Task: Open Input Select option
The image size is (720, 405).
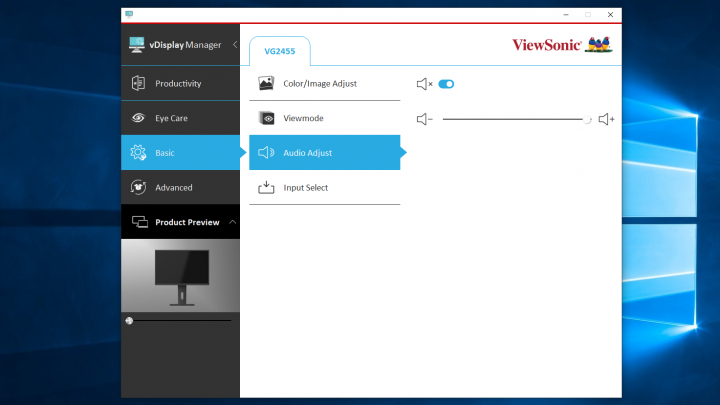Action: 325,187
